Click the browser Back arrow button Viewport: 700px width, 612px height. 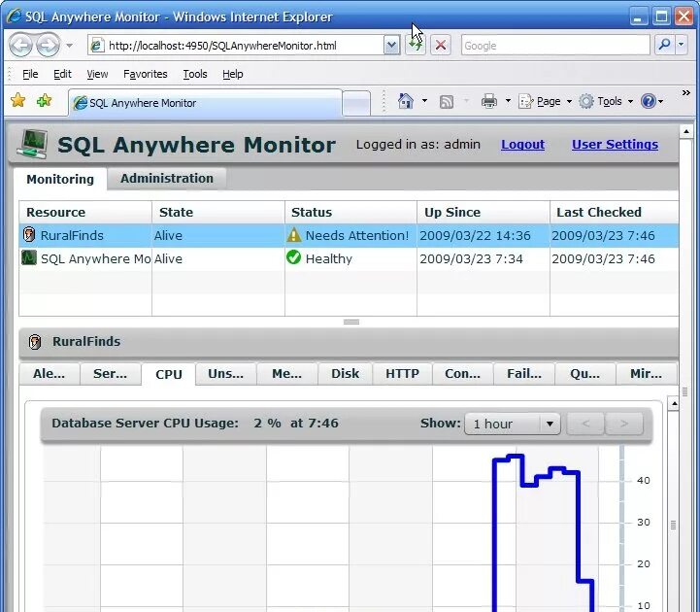[x=20, y=45]
